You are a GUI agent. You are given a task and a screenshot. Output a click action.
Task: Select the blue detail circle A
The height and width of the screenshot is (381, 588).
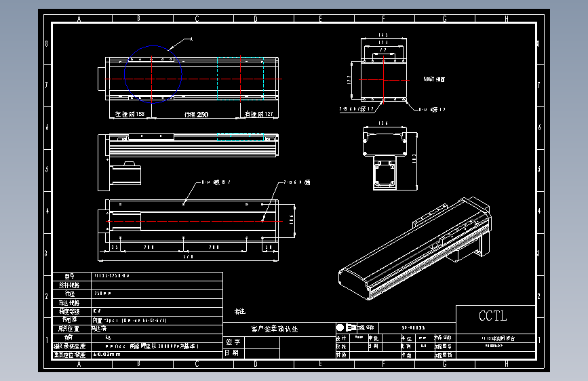pyautogui.click(x=153, y=75)
